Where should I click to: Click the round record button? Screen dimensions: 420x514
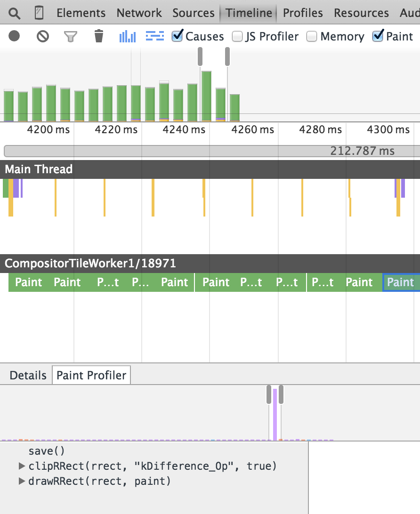coord(14,36)
